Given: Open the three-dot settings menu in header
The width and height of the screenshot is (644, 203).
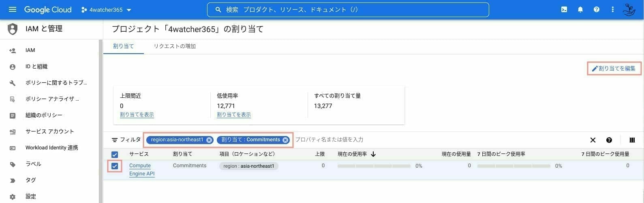Looking at the screenshot, I should pyautogui.click(x=613, y=10).
